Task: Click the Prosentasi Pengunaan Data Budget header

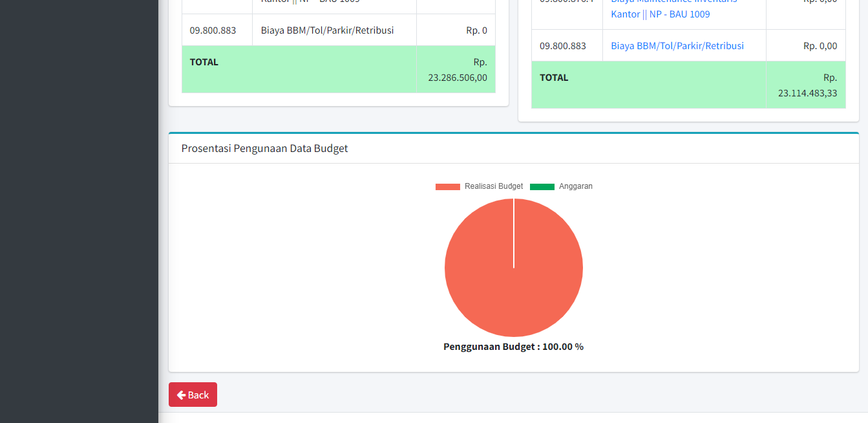Action: coord(264,148)
